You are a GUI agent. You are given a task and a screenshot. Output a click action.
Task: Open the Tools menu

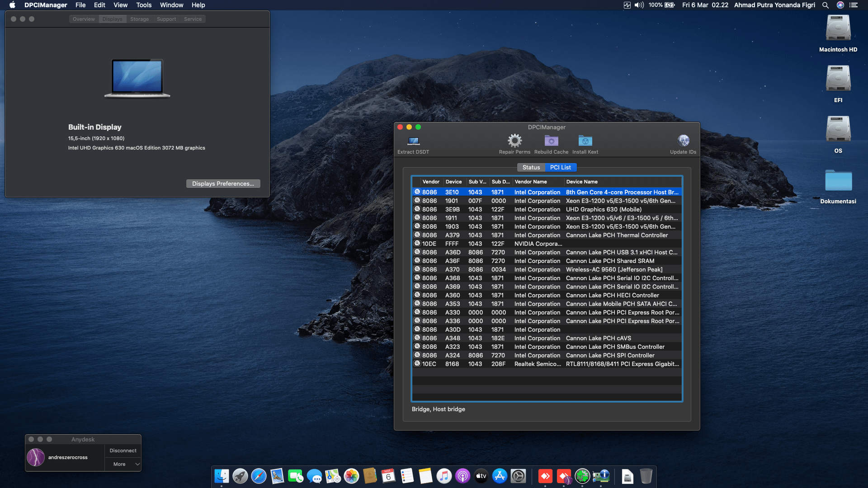coord(144,5)
